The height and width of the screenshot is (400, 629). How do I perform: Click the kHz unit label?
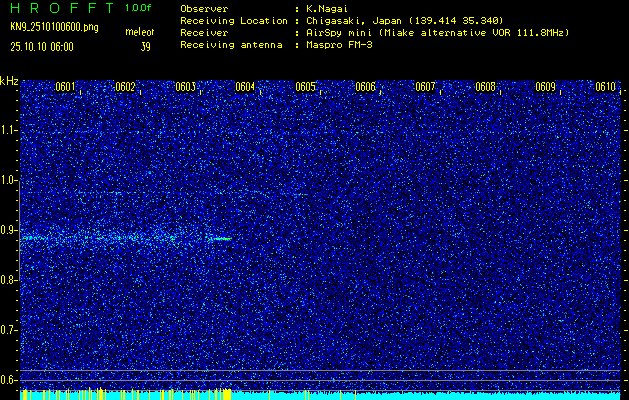pyautogui.click(x=9, y=80)
